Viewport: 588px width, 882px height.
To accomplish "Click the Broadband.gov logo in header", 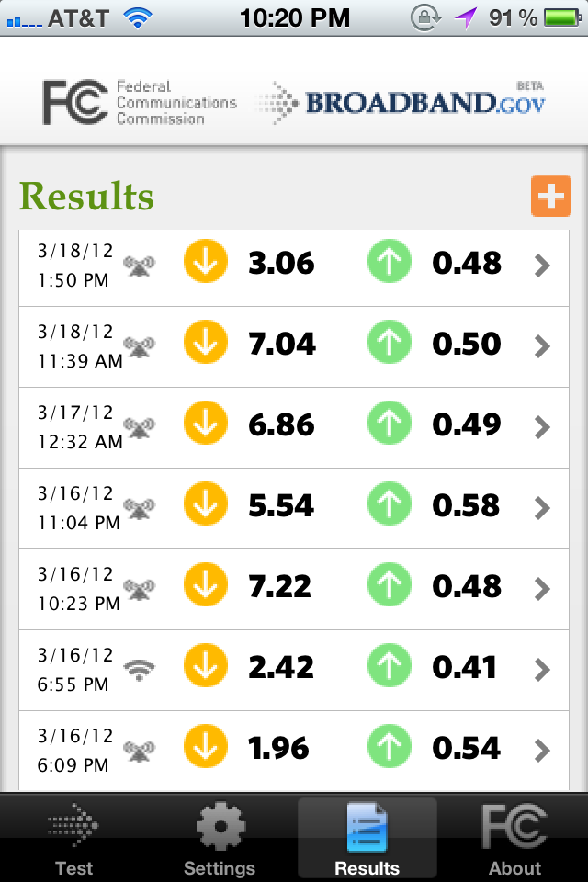I will (400, 102).
